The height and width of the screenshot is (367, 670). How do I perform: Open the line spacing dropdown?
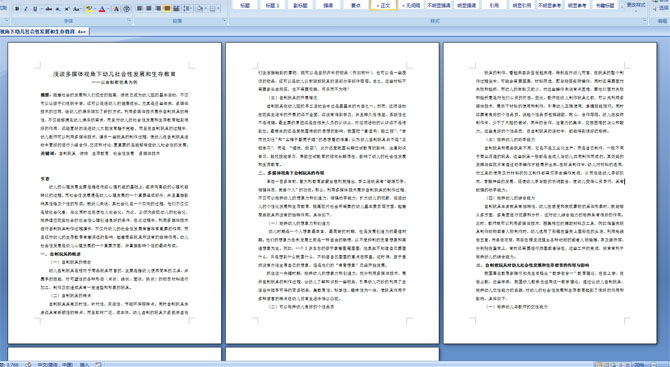tap(188, 9)
